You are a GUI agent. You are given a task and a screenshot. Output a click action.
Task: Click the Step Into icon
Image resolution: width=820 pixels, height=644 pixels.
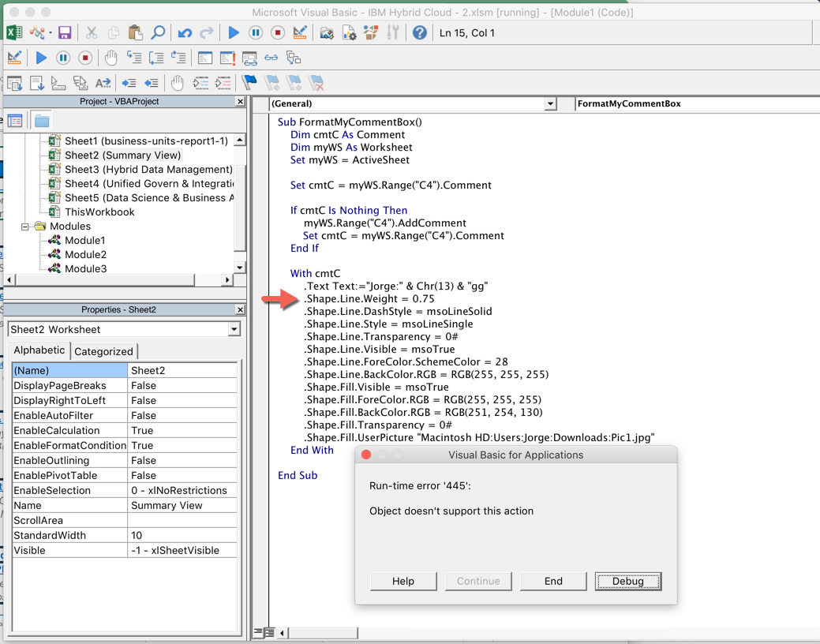(x=134, y=58)
